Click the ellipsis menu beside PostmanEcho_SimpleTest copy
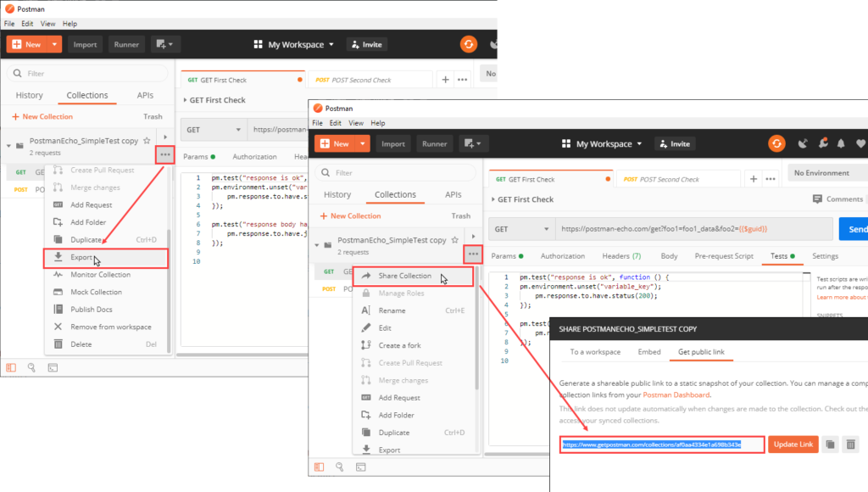This screenshot has width=868, height=492. coord(473,254)
